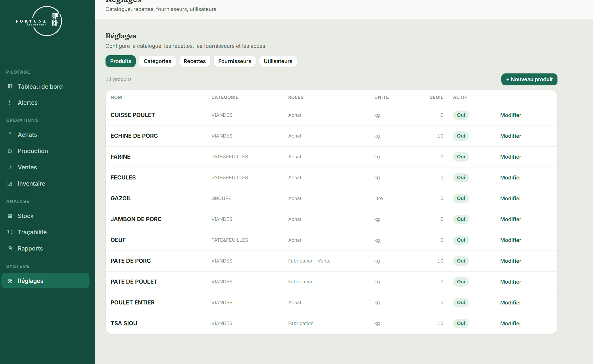Modify the GAZOIL product
The image size is (593, 364).
coord(510,198)
